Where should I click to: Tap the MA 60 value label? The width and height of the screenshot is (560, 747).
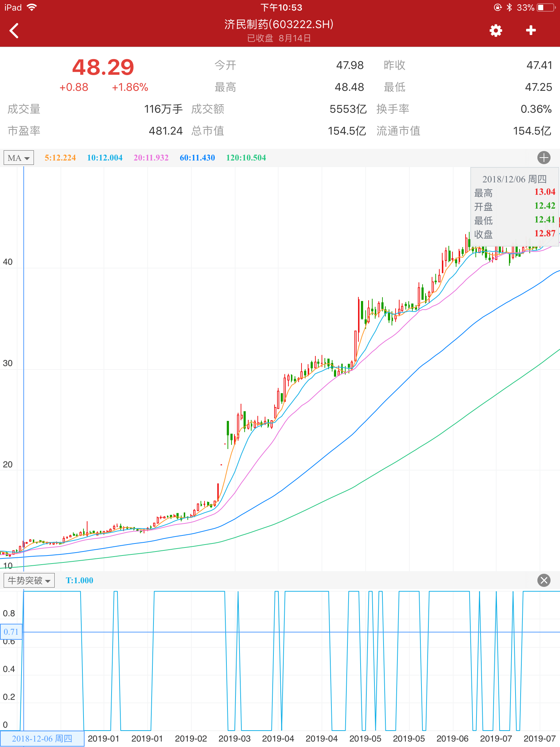click(197, 158)
